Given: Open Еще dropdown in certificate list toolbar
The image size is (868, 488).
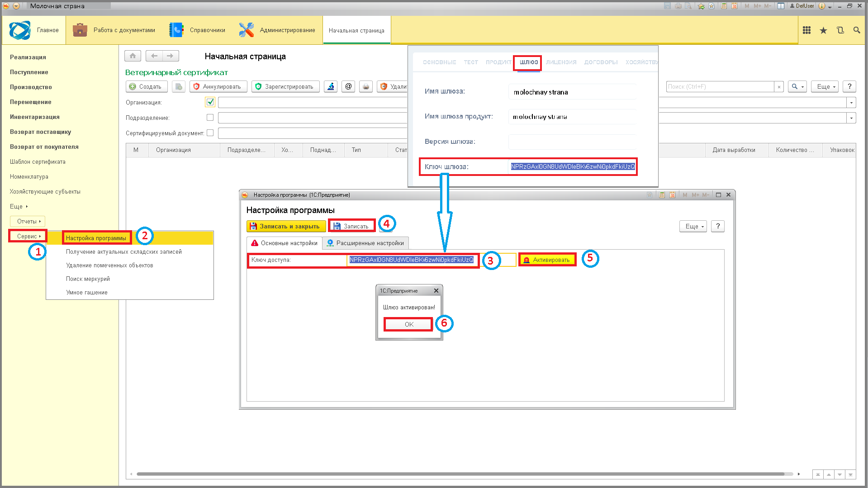Looking at the screenshot, I should pyautogui.click(x=825, y=86).
